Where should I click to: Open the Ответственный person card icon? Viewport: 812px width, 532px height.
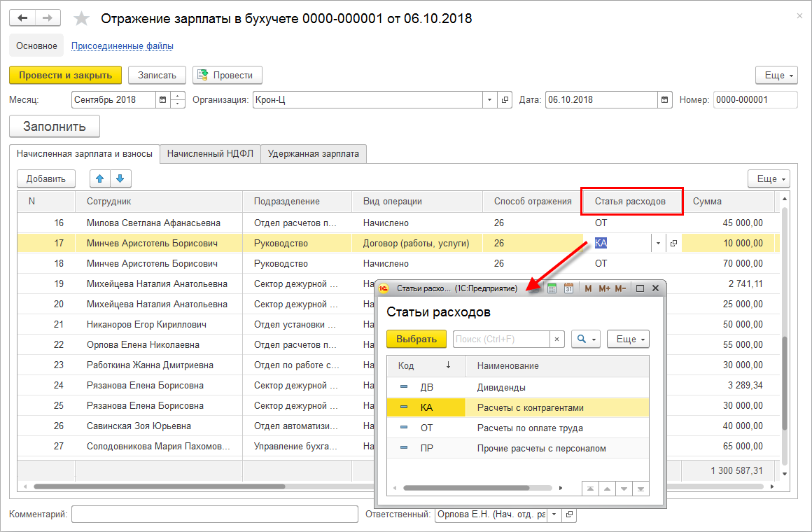(569, 514)
